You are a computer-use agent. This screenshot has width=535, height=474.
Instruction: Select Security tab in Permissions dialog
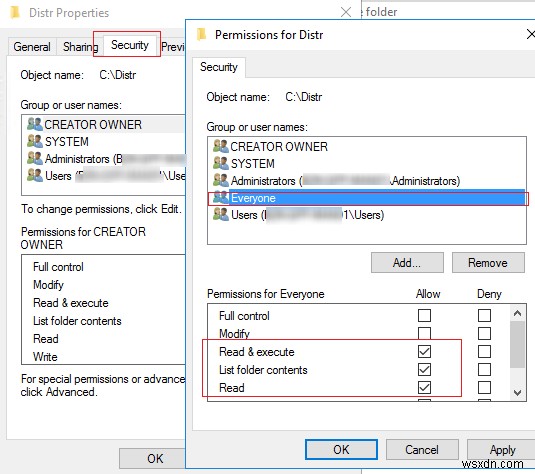(219, 67)
